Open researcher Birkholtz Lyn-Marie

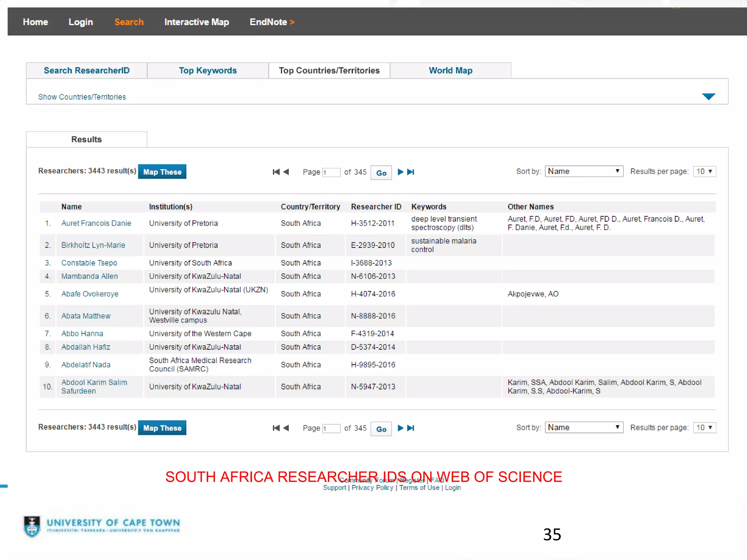93,245
